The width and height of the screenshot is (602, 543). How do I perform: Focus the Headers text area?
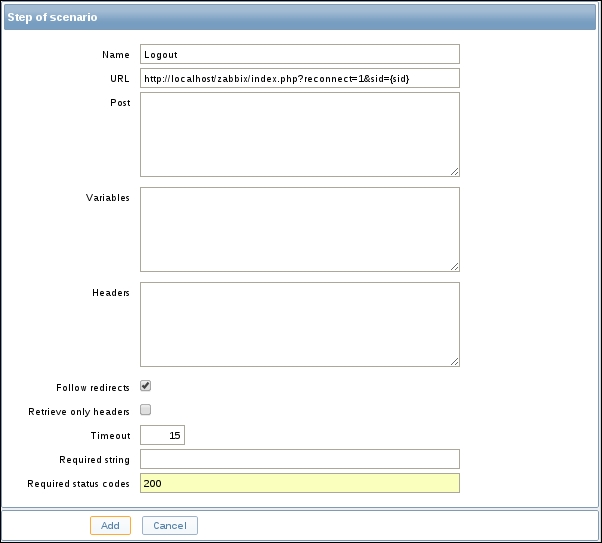coord(299,324)
